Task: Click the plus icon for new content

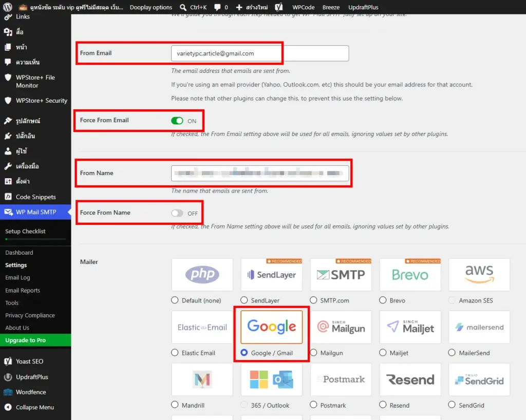Action: tap(239, 7)
